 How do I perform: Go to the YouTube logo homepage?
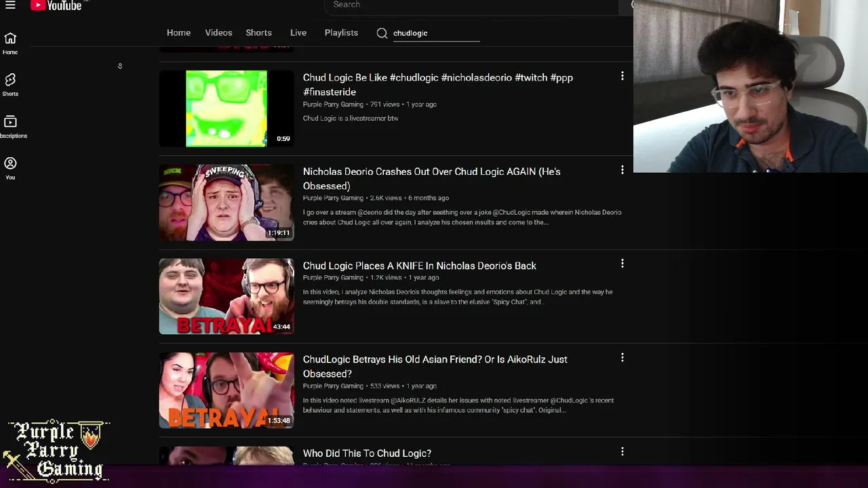(56, 5)
